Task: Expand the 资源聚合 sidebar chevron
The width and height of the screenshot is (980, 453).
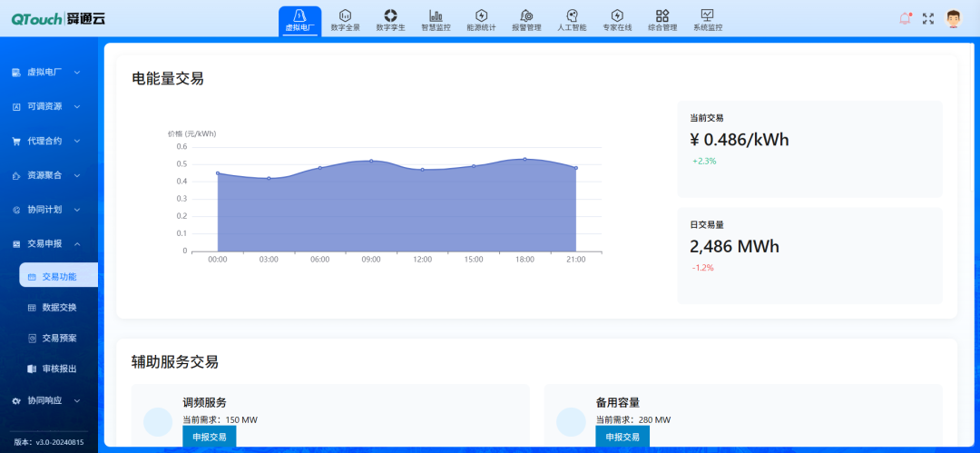Action: pos(77,176)
